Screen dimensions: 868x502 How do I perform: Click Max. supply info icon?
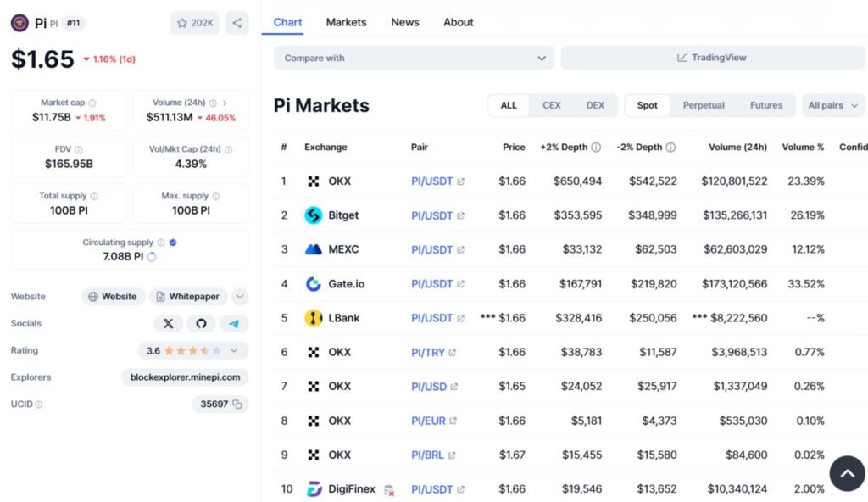pyautogui.click(x=216, y=196)
